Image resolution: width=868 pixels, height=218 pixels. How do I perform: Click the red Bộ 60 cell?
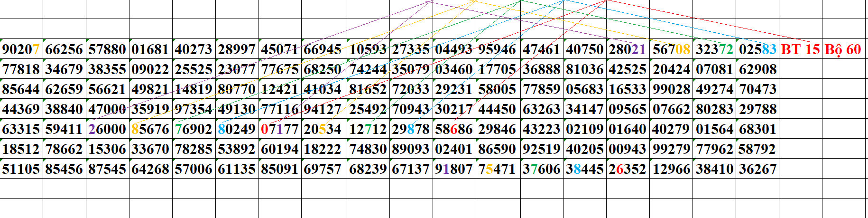tap(843, 49)
